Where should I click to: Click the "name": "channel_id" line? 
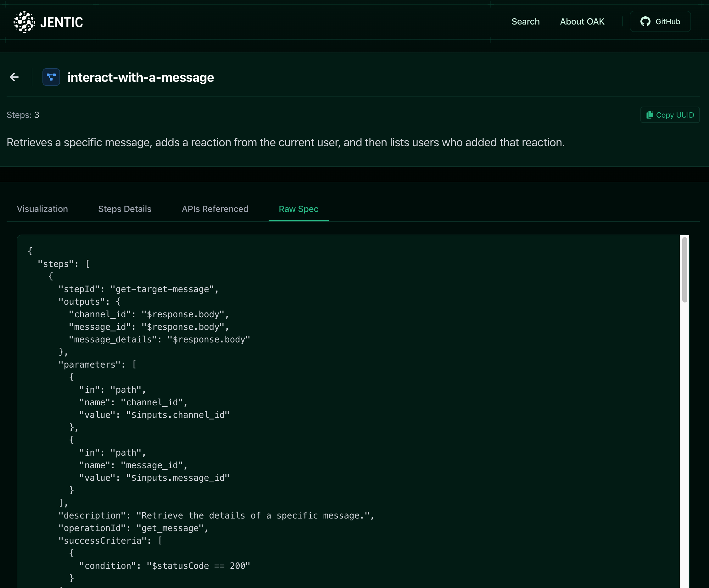(x=133, y=402)
